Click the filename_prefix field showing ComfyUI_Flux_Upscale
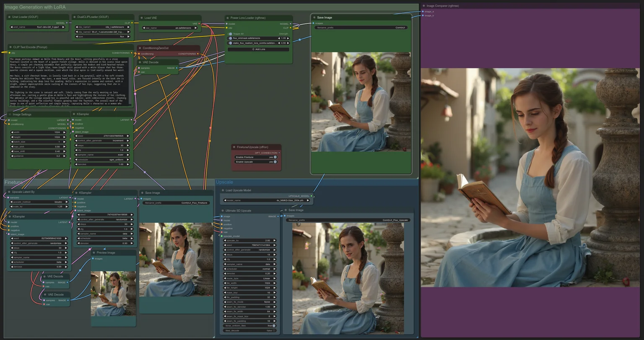644x340 pixels. coord(347,220)
